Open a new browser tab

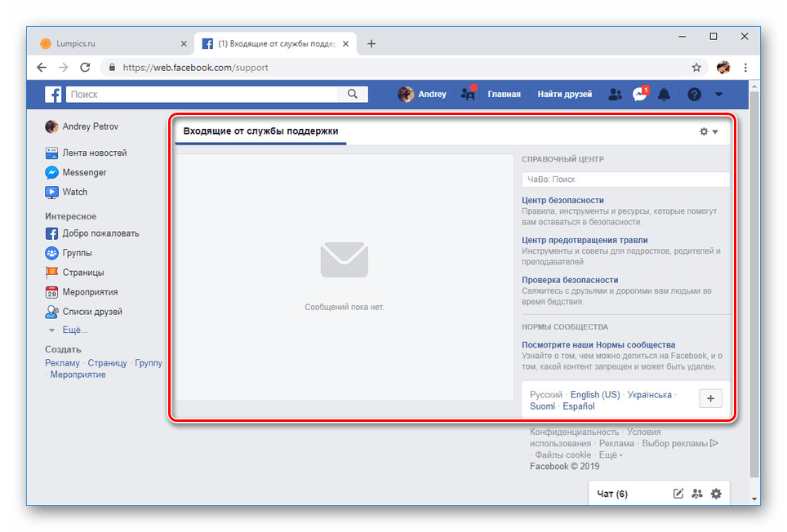(x=371, y=43)
